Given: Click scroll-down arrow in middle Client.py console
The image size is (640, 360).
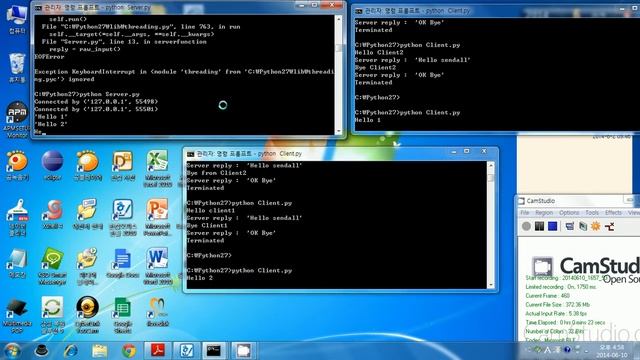Looking at the screenshot, I should [491, 285].
